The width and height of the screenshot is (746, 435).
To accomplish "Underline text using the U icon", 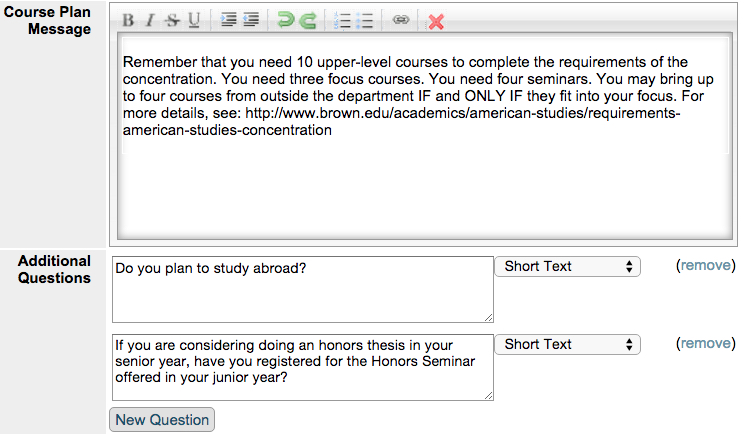I will [x=194, y=20].
